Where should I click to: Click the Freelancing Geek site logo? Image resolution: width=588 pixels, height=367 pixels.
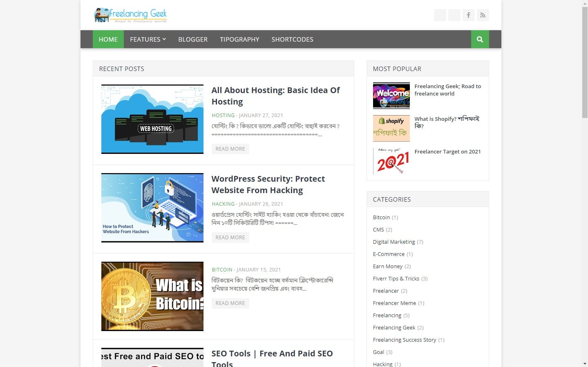click(x=130, y=15)
